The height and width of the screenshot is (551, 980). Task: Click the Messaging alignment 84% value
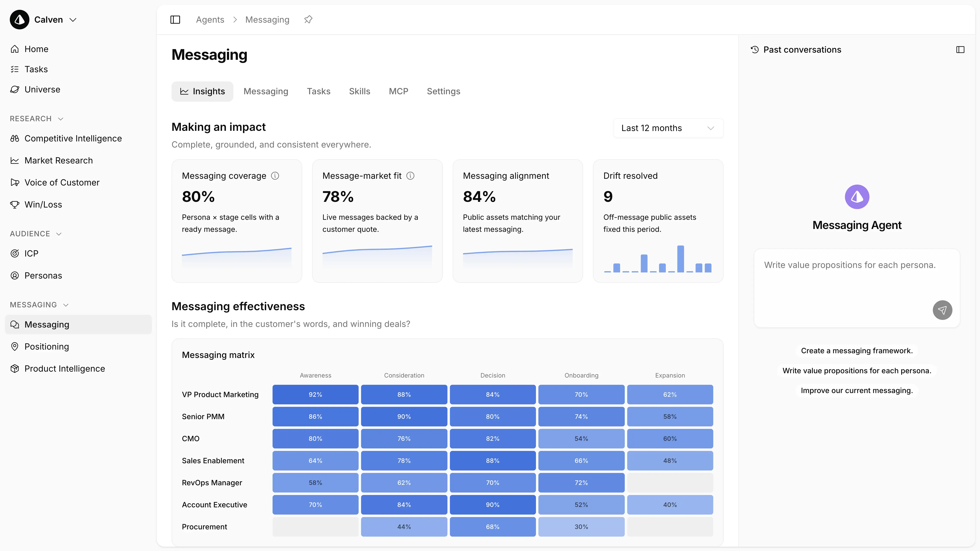479,197
